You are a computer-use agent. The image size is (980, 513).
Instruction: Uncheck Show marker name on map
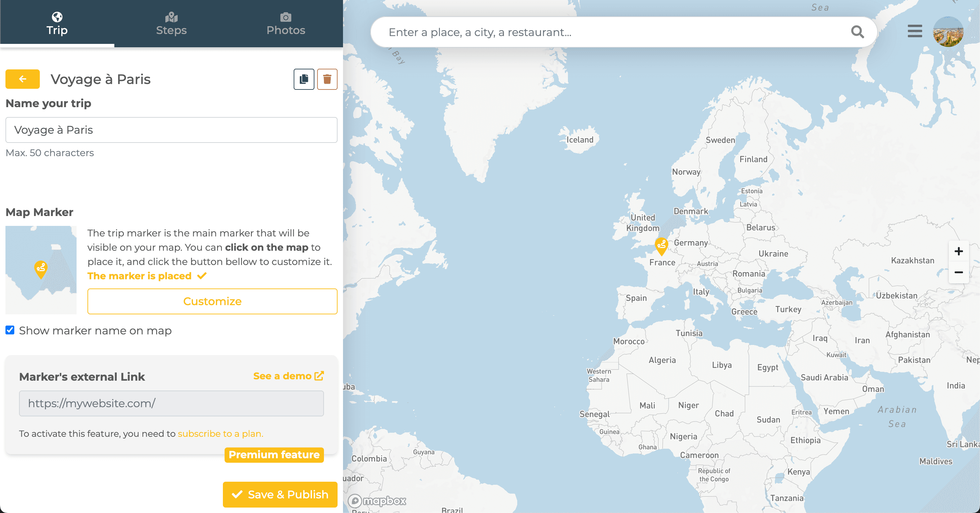coord(10,330)
